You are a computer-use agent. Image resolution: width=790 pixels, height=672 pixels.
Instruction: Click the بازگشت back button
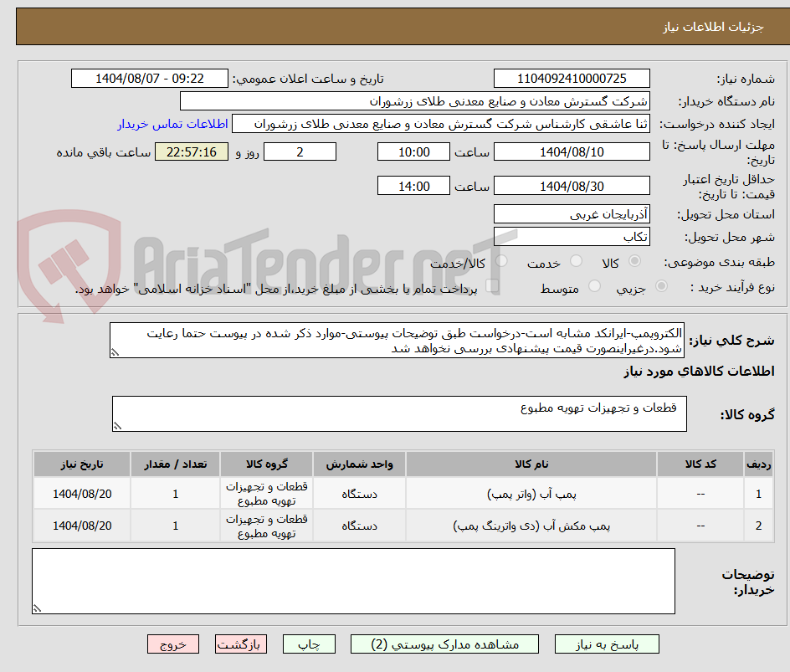(241, 644)
